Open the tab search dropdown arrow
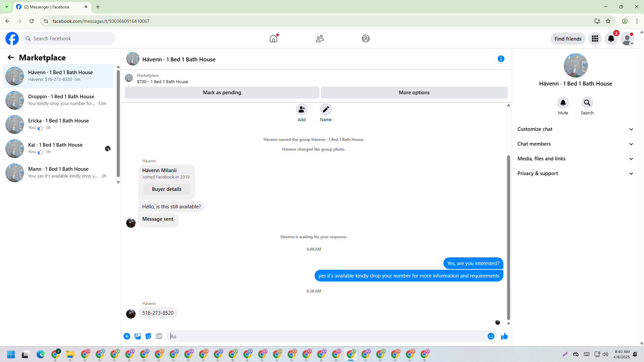 coord(7,7)
